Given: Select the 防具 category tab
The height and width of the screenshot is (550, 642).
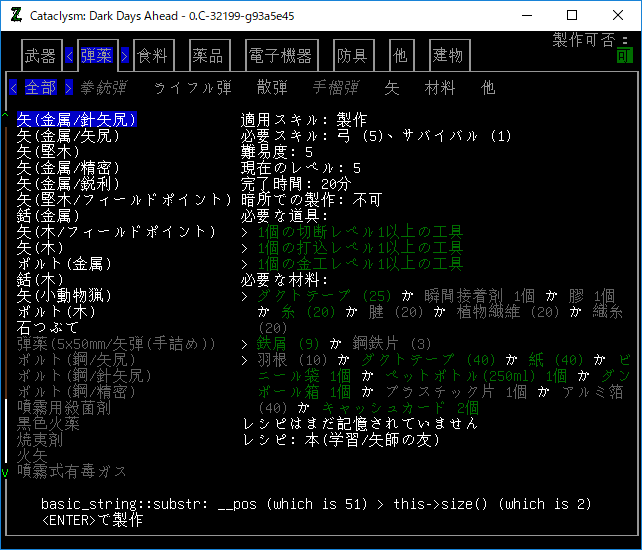Looking at the screenshot, I should point(352,56).
